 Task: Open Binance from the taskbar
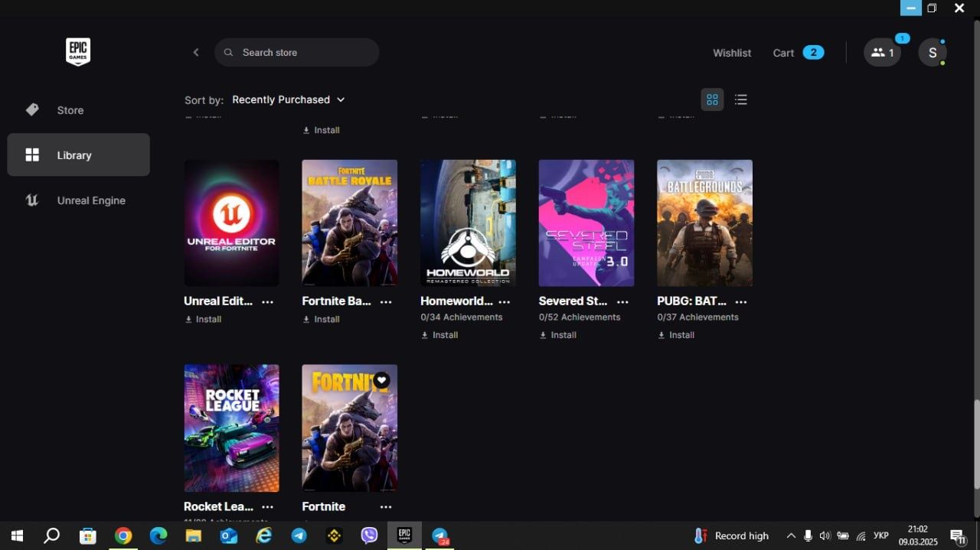point(334,535)
